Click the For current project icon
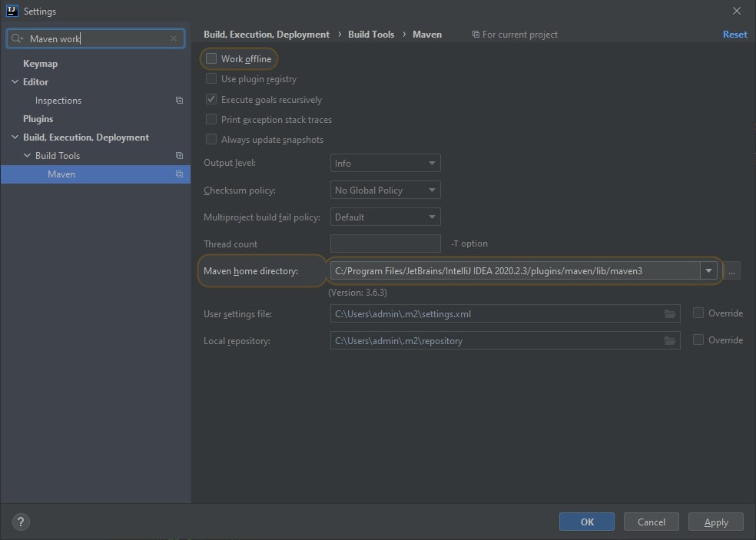The height and width of the screenshot is (540, 756). [x=476, y=35]
